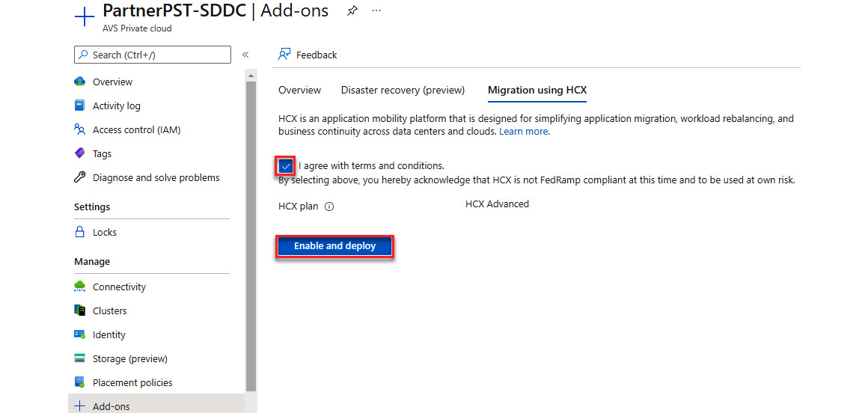The width and height of the screenshot is (868, 413).
Task: Focus the Search (Ctrl+/) box
Action: (152, 55)
